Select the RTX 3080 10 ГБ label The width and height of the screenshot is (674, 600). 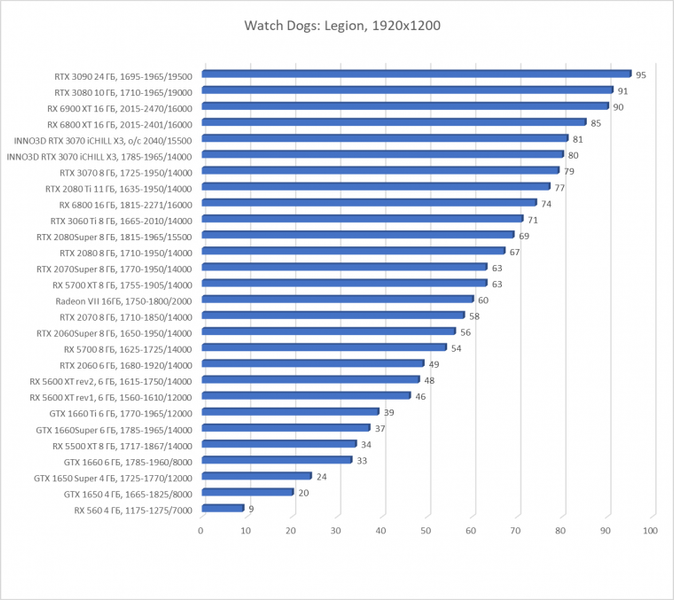(x=123, y=93)
